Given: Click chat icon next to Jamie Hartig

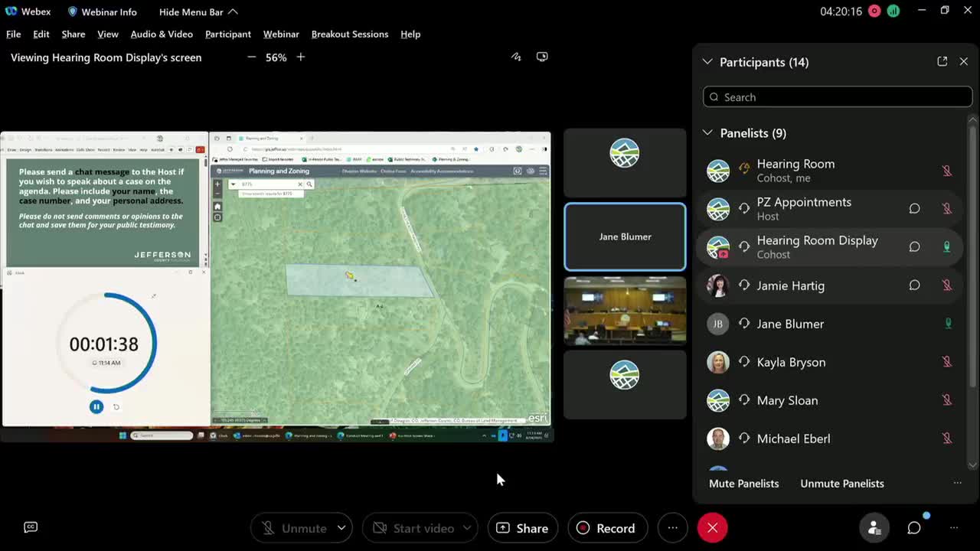Looking at the screenshot, I should tap(914, 285).
